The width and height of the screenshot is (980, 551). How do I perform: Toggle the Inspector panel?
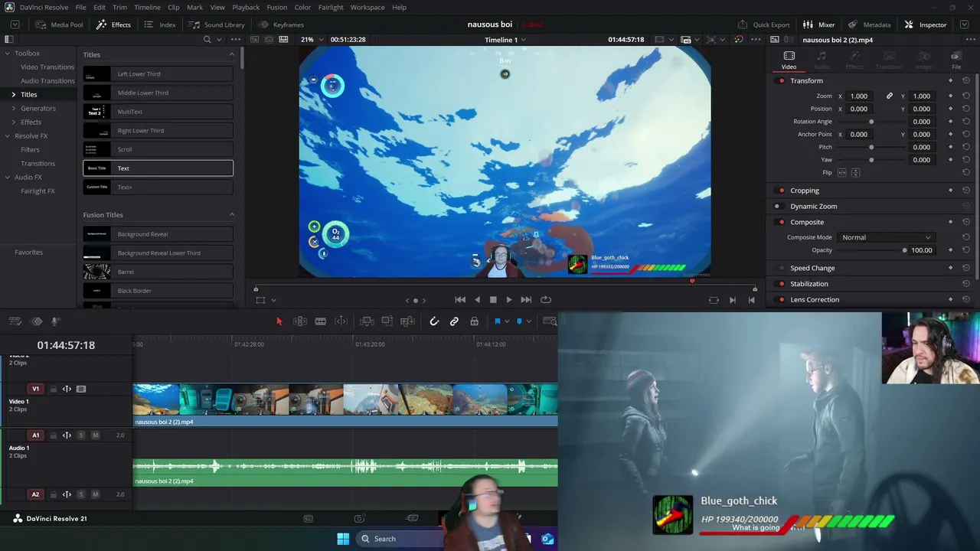pos(926,24)
